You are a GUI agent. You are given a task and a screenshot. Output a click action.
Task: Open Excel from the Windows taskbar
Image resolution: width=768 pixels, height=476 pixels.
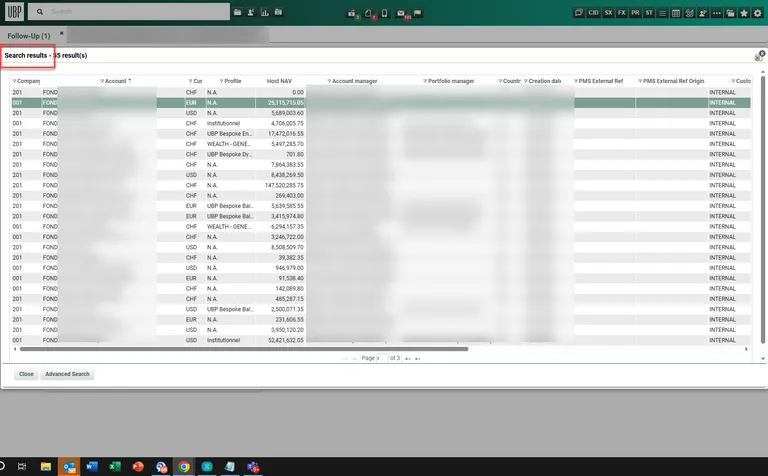[x=115, y=466]
